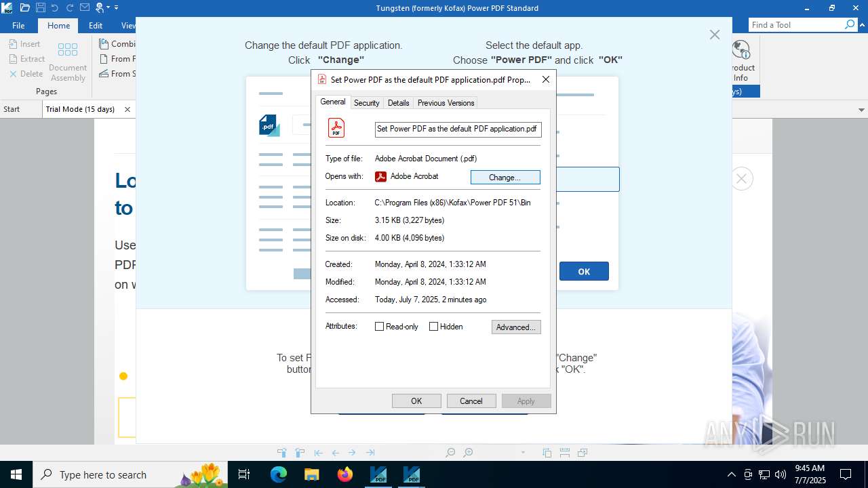
Task: Open the zoom level dropdown arrow
Action: [523, 453]
